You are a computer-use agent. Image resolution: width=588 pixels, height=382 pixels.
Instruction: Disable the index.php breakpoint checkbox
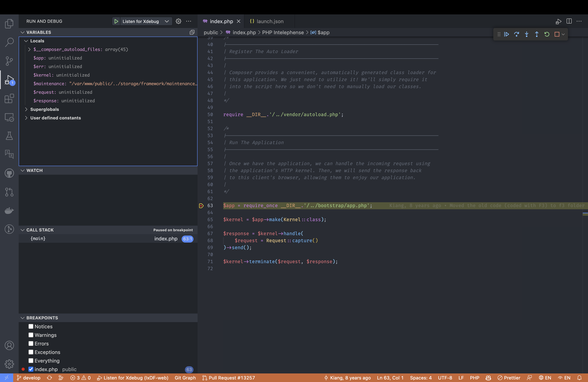point(31,369)
